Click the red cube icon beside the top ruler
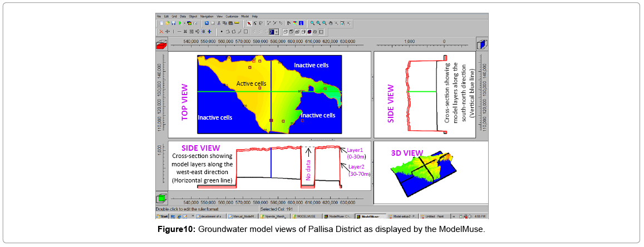644x247 pixels. [162, 43]
